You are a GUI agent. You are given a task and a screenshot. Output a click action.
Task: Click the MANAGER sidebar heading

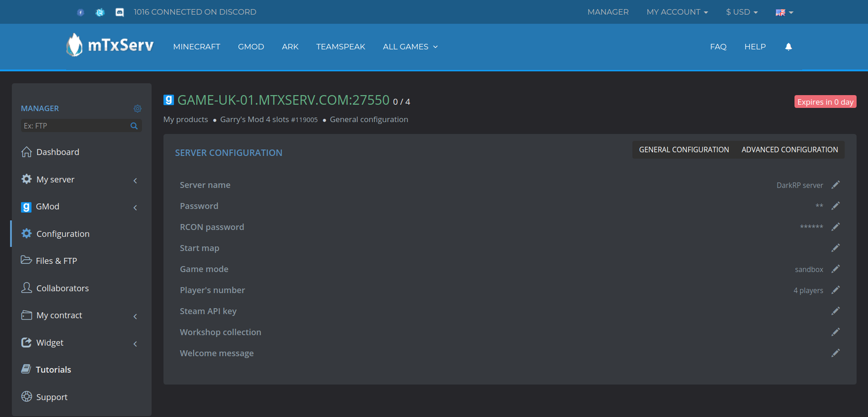(x=40, y=109)
